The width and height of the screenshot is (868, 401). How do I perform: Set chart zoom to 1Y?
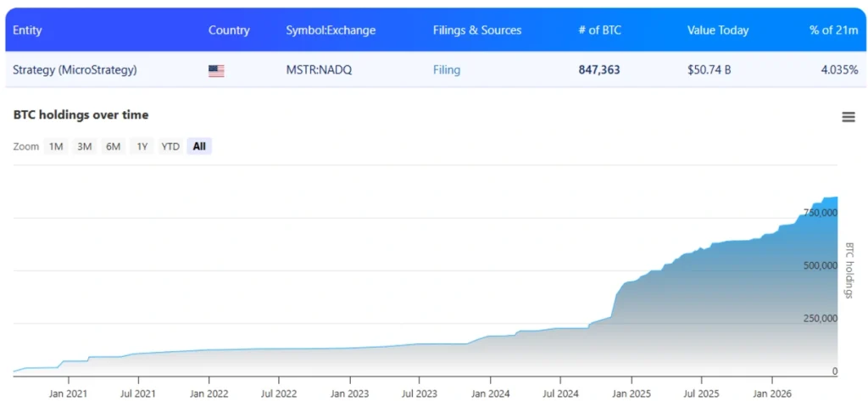(142, 146)
